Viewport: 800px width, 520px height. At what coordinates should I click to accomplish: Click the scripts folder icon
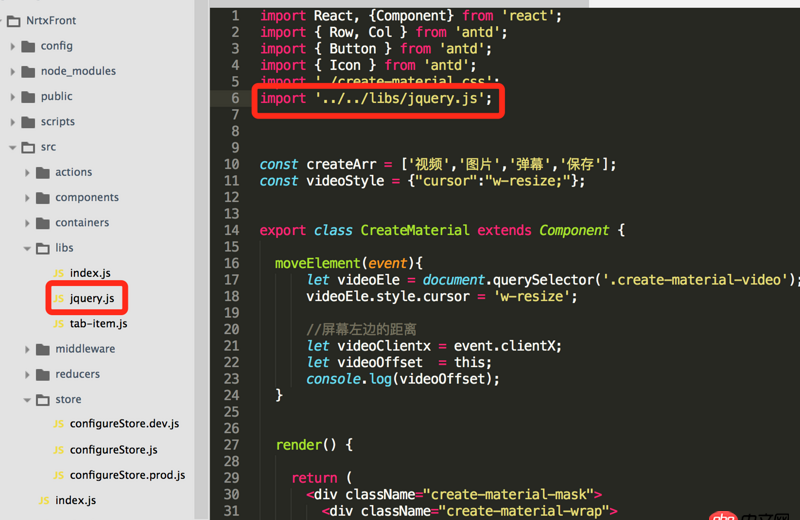(29, 122)
